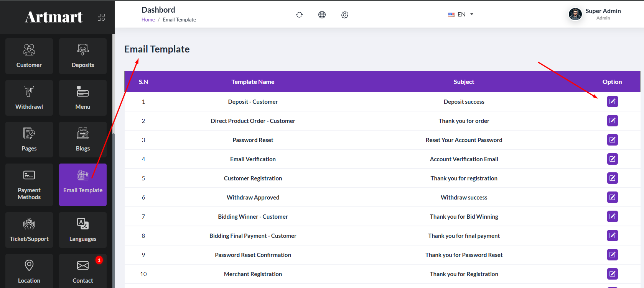This screenshot has height=288, width=644.
Task: Select Languages in the sidebar
Action: pyautogui.click(x=83, y=230)
